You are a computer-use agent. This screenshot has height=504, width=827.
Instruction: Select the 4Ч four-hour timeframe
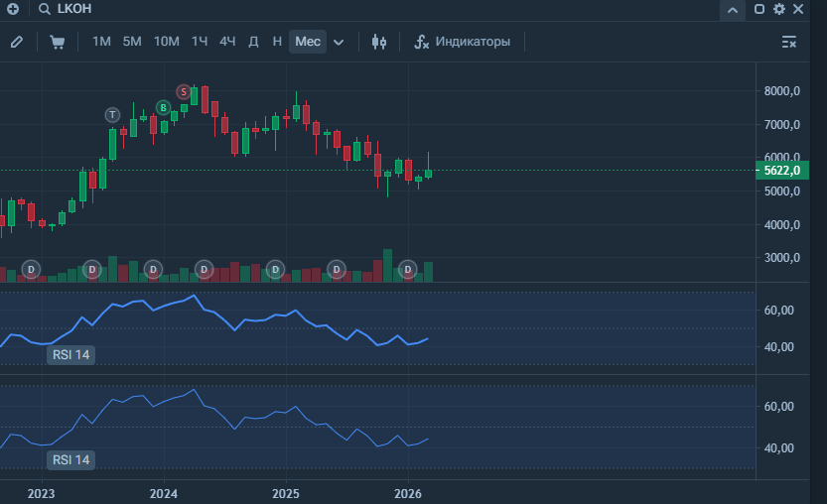pyautogui.click(x=227, y=42)
